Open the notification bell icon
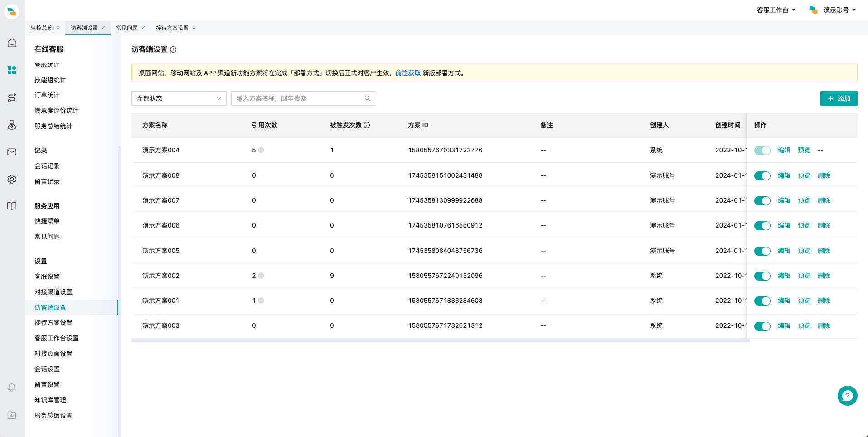 [x=12, y=388]
